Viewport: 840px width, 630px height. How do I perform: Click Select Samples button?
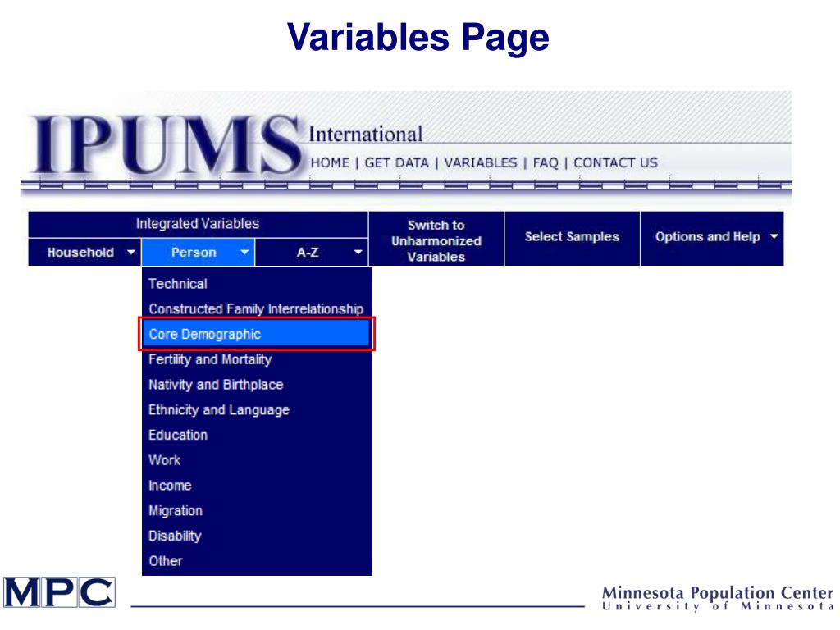point(572,239)
